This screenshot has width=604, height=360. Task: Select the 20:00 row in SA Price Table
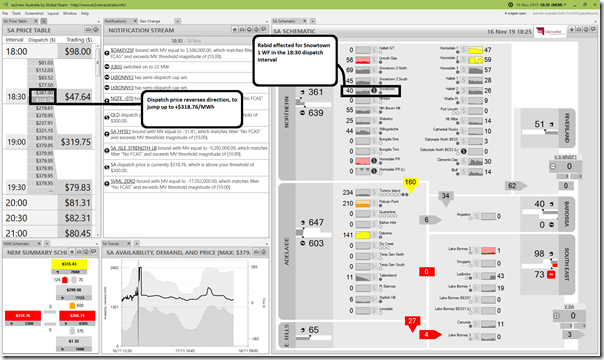49,203
